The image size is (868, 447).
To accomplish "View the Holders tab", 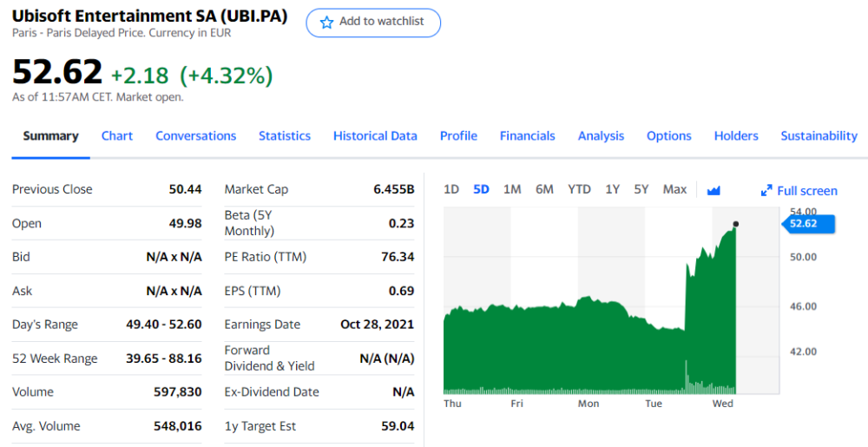I will point(736,135).
